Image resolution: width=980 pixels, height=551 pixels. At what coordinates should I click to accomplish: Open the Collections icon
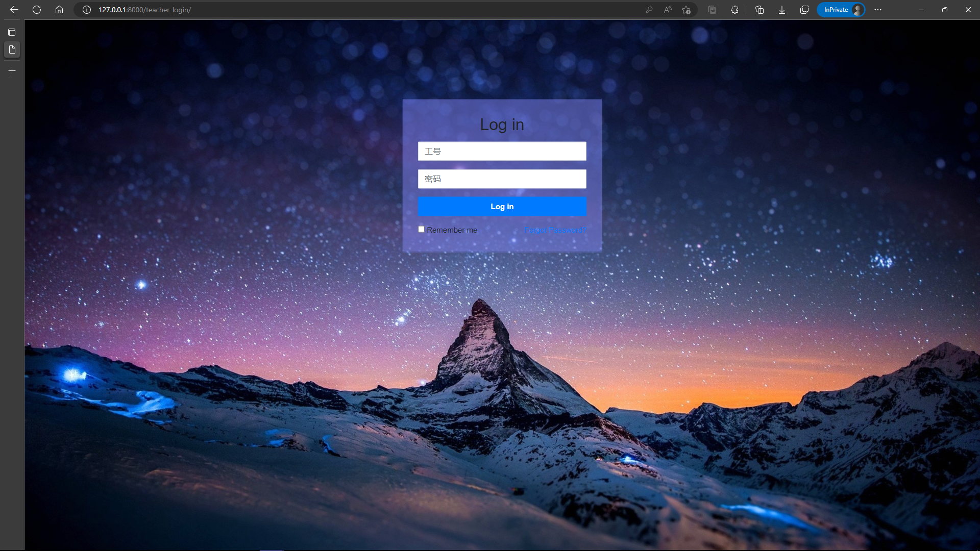(x=759, y=10)
